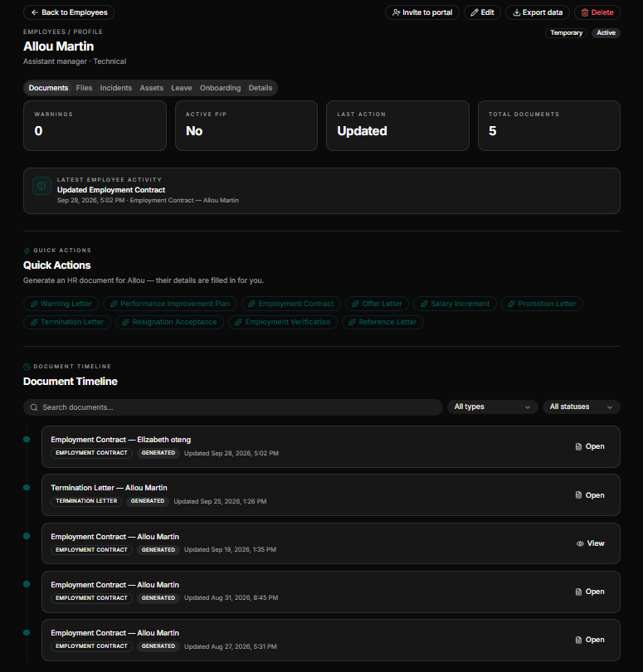Generate a Promotion Letter
The image size is (643, 672).
point(542,304)
